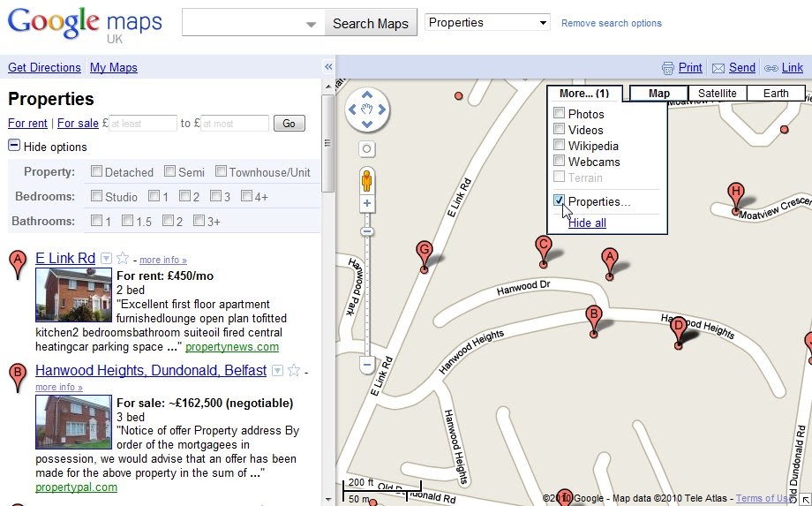The image size is (812, 506).
Task: Enable the Webcams layer checkbox
Action: pyautogui.click(x=559, y=161)
